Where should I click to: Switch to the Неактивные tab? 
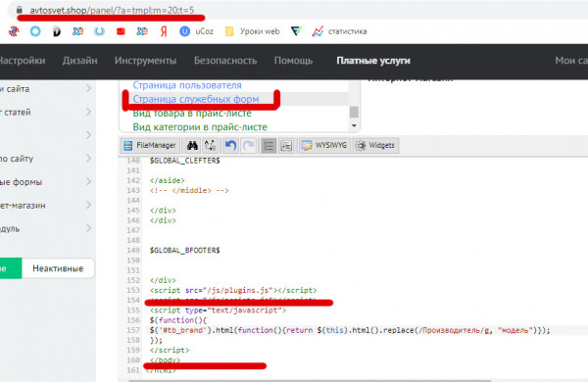(x=58, y=268)
